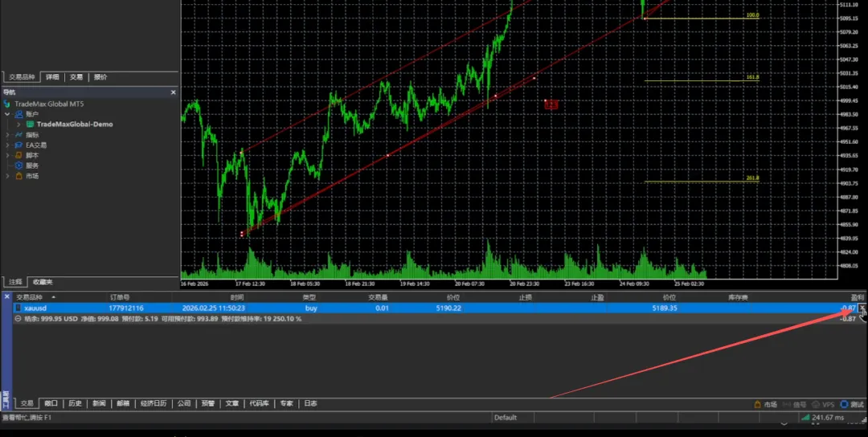The width and height of the screenshot is (868, 437).
Task: Switch to the 收藏夹 favorites tab
Action: click(43, 282)
